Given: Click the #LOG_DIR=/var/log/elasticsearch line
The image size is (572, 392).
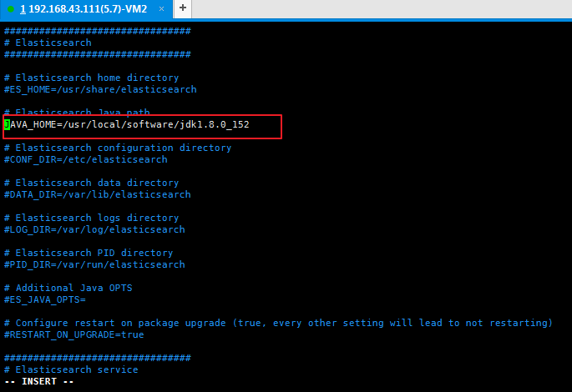Looking at the screenshot, I should 94,229.
